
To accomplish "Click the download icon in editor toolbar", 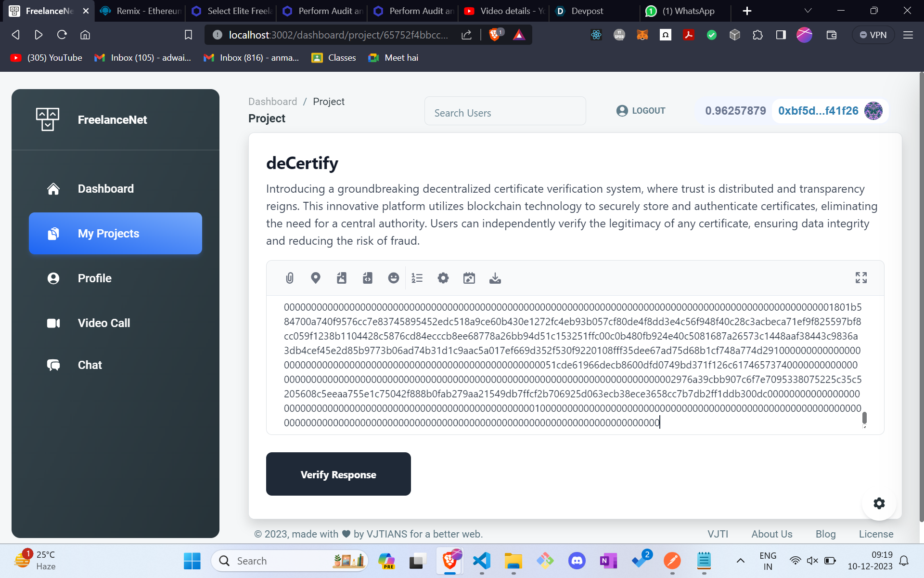I will (x=495, y=278).
